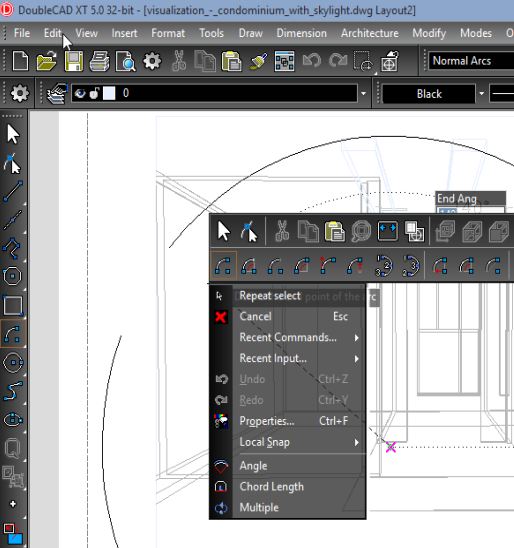Click the layer 0 white color swatch
The height and width of the screenshot is (548, 514).
109,93
